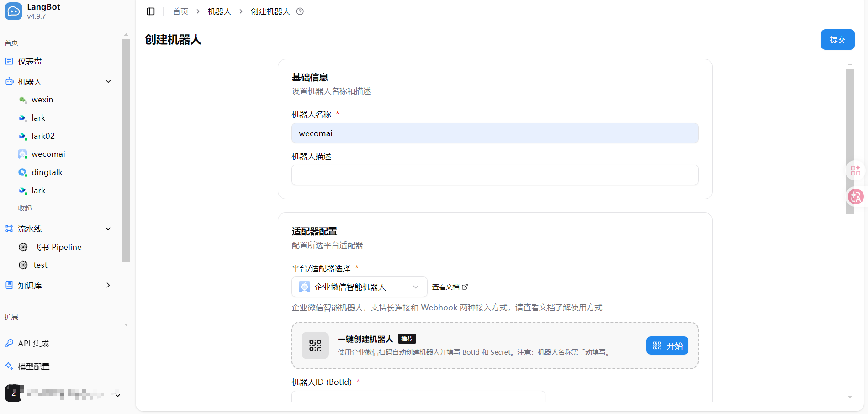Toggle the sidebar panel icon
Viewport: 868px width, 414px height.
click(151, 11)
